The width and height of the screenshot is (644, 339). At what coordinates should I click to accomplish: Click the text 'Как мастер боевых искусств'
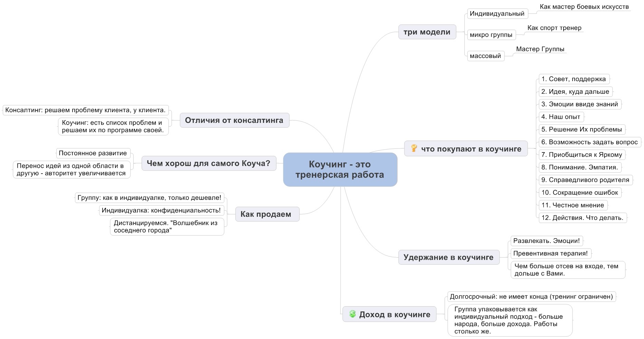point(584,7)
